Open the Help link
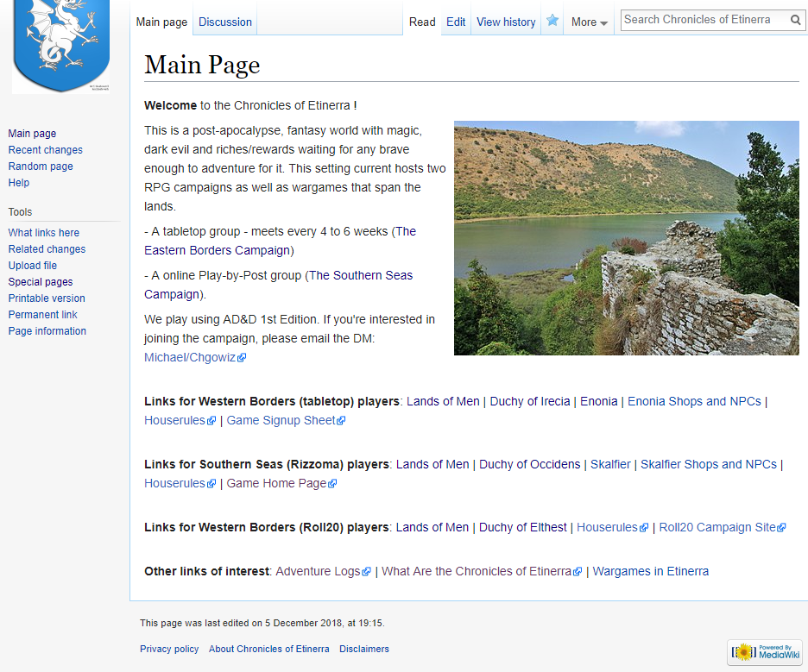Viewport: 808px width, 672px height. coord(18,183)
